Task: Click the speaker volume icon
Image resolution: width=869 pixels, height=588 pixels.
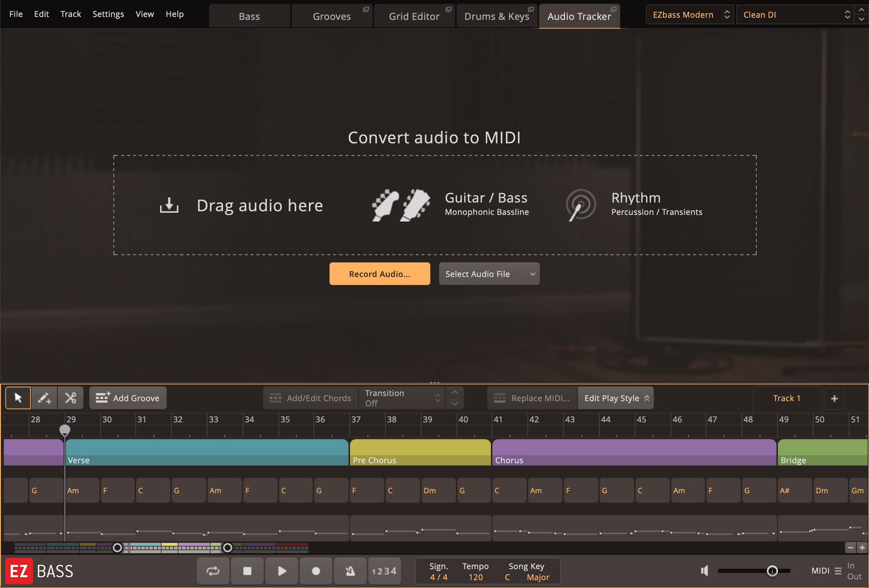Action: pyautogui.click(x=704, y=571)
